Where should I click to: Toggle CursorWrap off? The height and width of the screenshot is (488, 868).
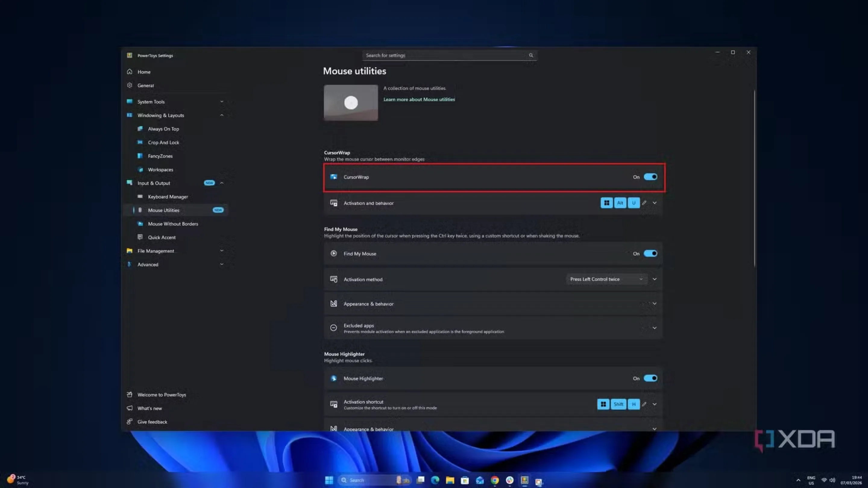pos(650,177)
